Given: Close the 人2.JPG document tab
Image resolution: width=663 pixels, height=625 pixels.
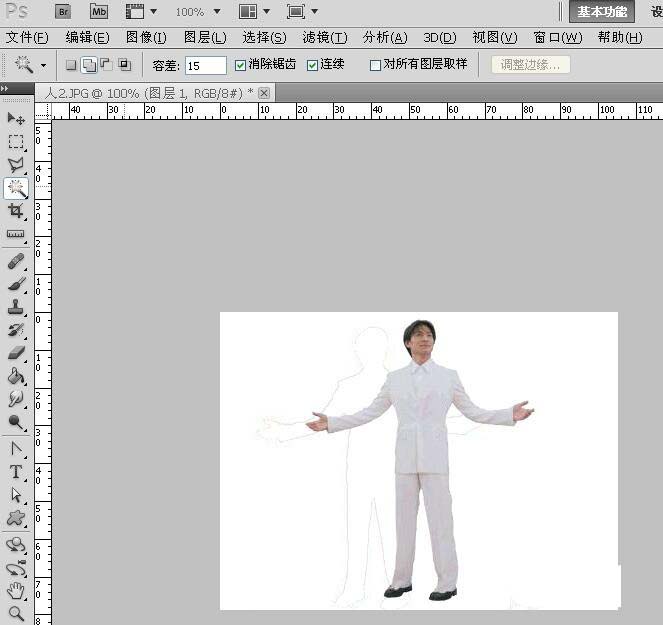Looking at the screenshot, I should click(x=264, y=93).
